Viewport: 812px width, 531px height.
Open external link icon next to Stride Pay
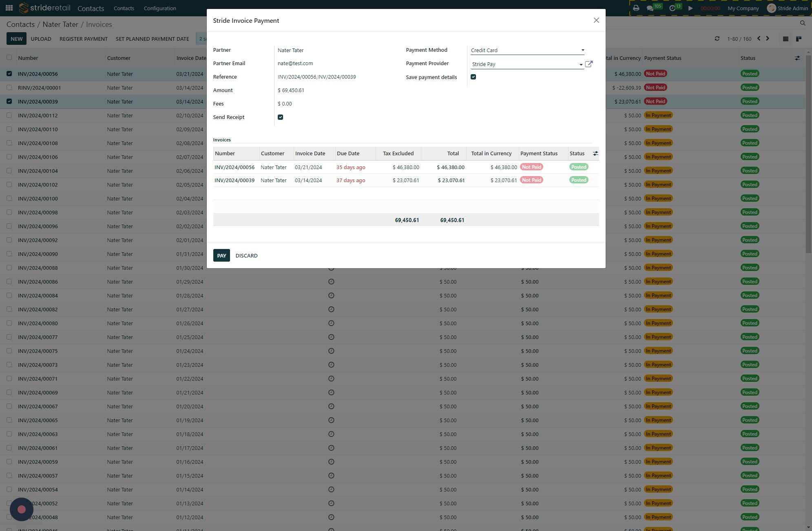(589, 64)
